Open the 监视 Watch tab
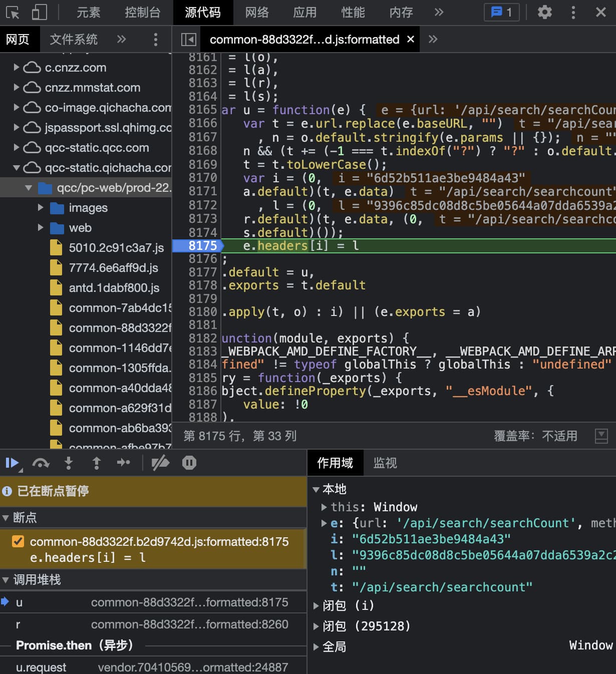 (x=385, y=463)
